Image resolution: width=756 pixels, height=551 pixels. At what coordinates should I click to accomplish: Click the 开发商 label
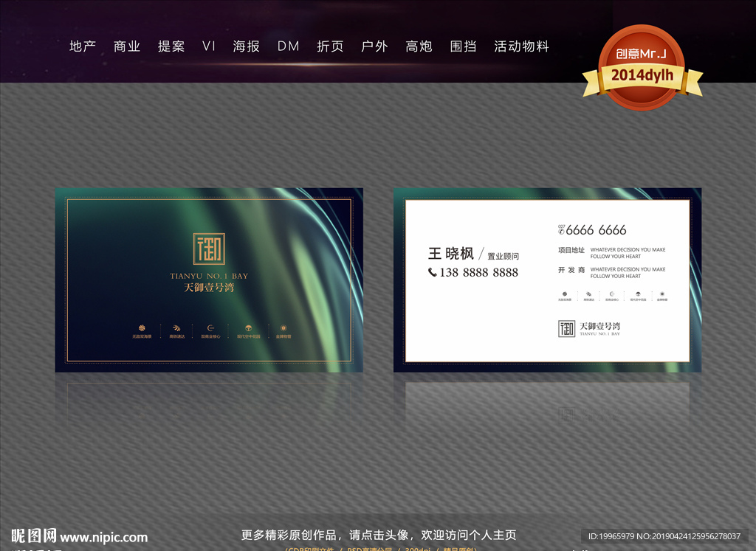point(571,270)
